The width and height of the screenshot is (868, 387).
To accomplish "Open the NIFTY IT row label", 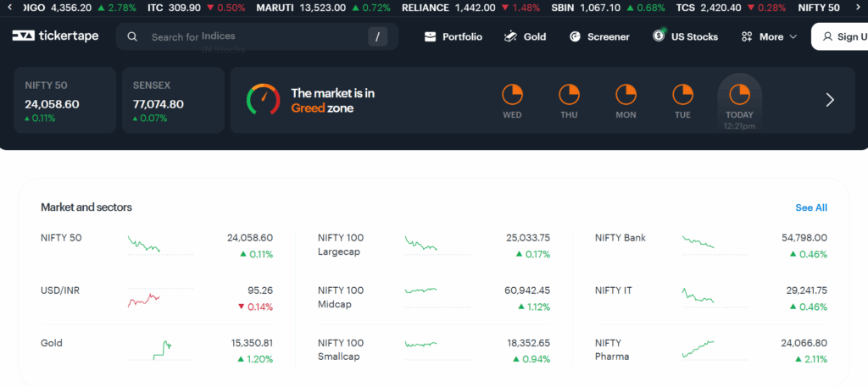I will click(x=614, y=290).
